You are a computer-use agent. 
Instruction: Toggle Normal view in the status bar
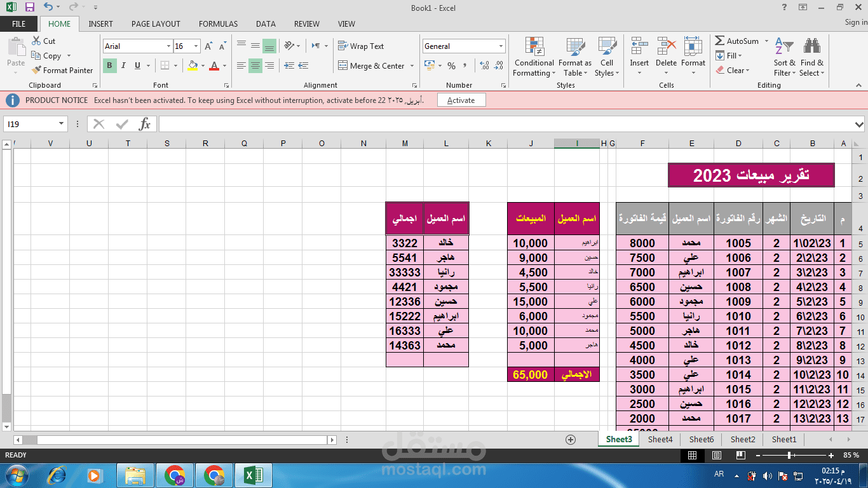(x=693, y=455)
